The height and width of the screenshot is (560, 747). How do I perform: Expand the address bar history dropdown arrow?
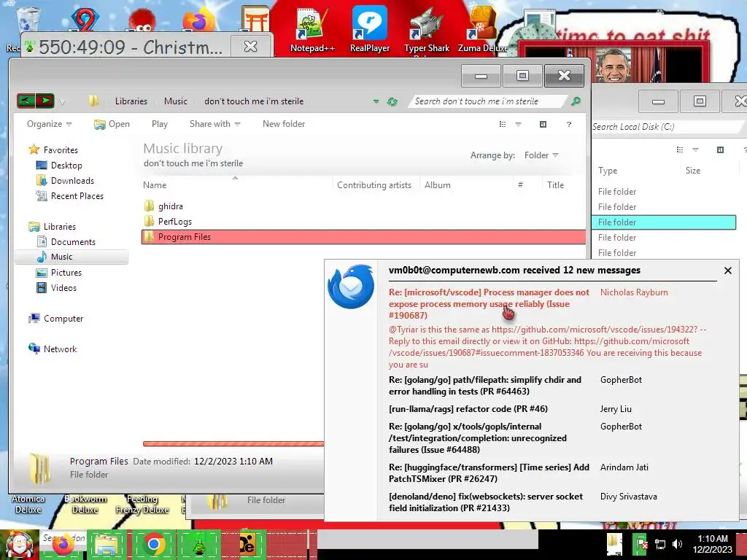(376, 101)
